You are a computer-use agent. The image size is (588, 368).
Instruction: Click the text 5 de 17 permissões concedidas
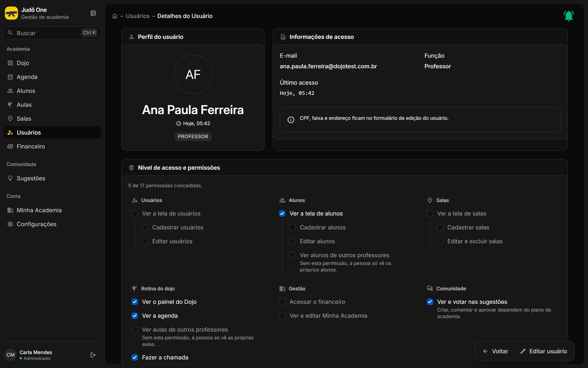[165, 185]
